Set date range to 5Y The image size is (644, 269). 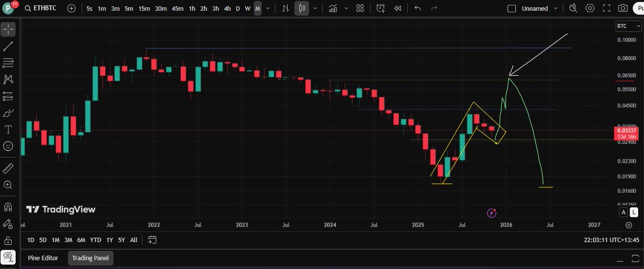tap(122, 239)
